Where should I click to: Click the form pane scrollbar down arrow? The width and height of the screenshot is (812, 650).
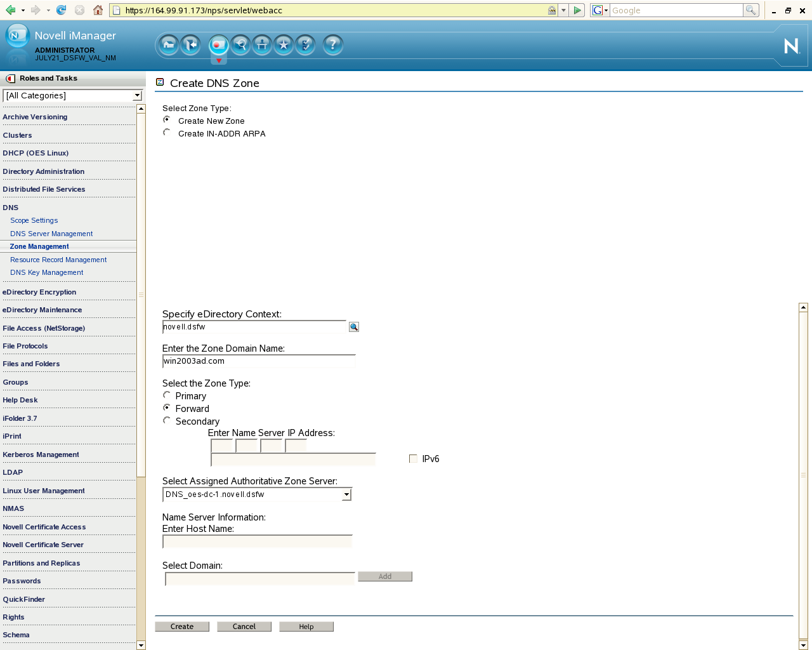tap(803, 645)
